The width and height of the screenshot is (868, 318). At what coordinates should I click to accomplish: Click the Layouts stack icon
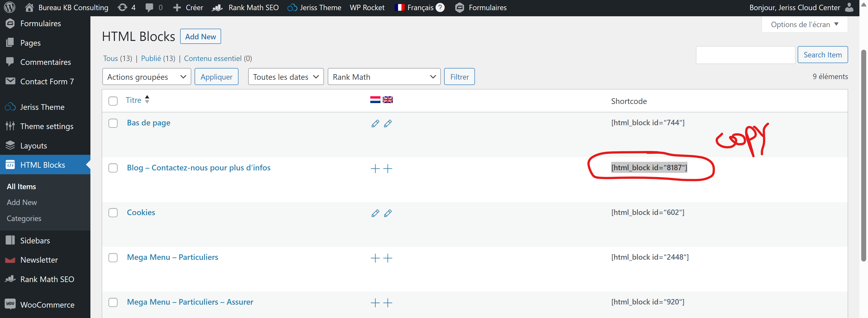click(10, 145)
